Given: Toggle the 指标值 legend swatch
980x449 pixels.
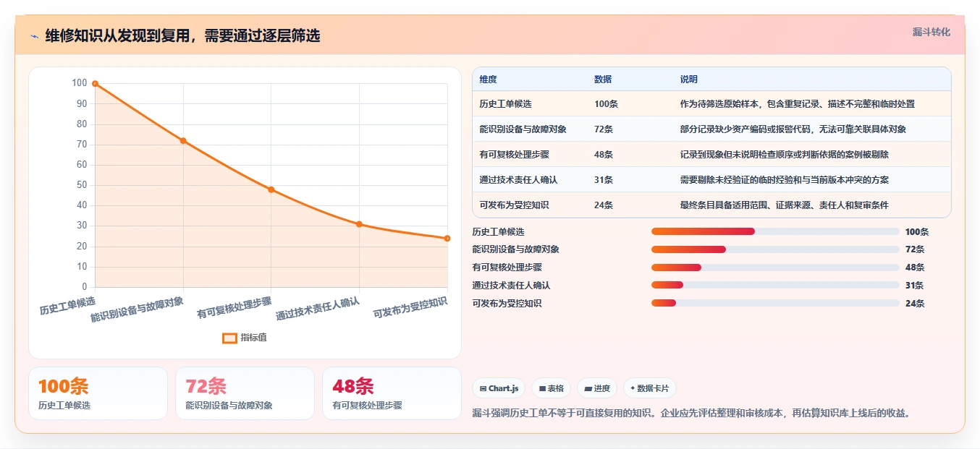Looking at the screenshot, I should point(229,338).
